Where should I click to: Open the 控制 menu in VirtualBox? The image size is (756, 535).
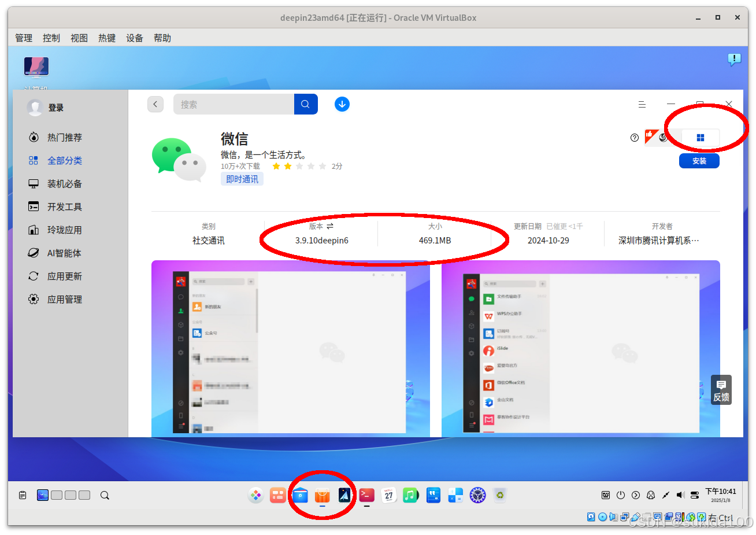tap(51, 38)
